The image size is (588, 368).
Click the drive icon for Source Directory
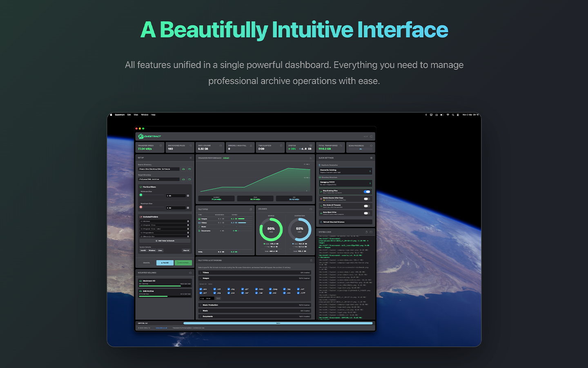point(183,169)
